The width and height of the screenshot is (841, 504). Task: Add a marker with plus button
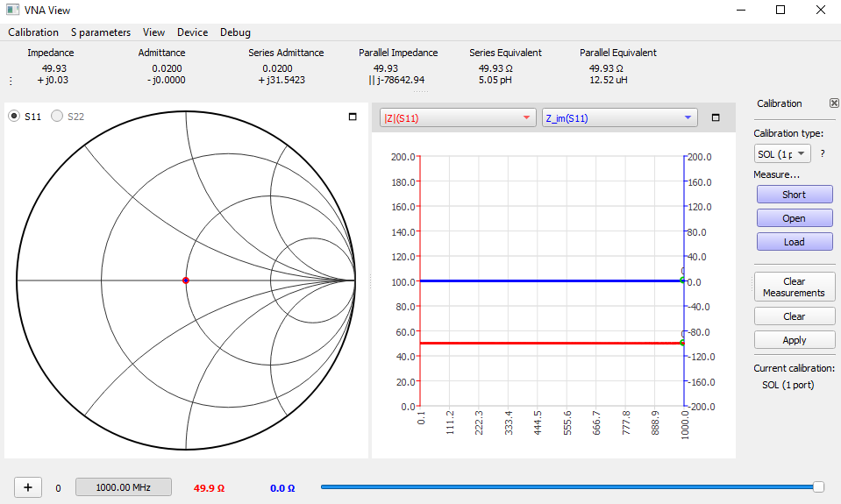pyautogui.click(x=28, y=487)
